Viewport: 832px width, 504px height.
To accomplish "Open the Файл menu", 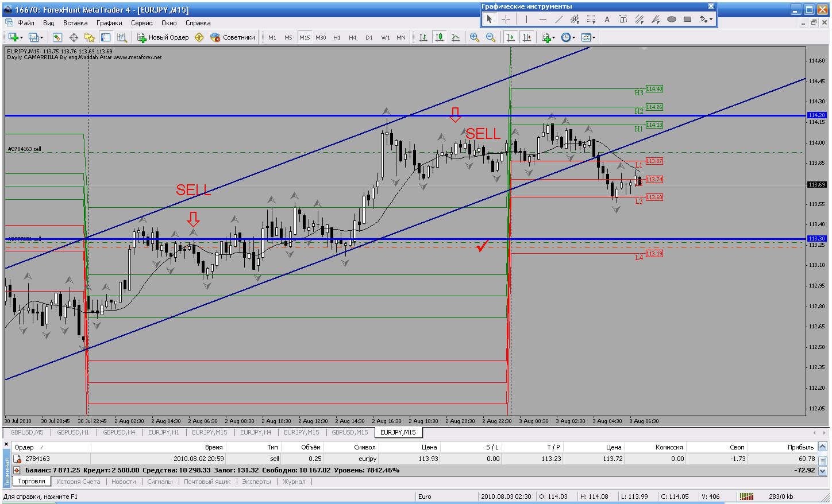I will click(x=26, y=23).
